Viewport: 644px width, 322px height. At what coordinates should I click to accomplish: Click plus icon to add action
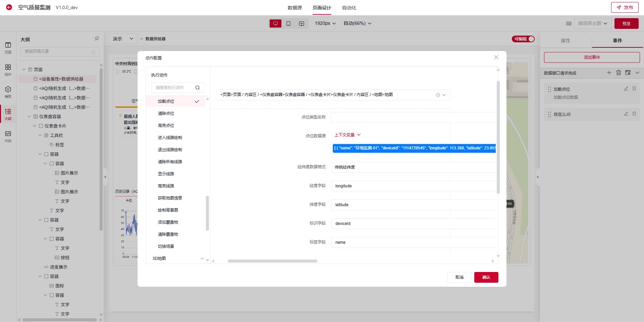[609, 73]
